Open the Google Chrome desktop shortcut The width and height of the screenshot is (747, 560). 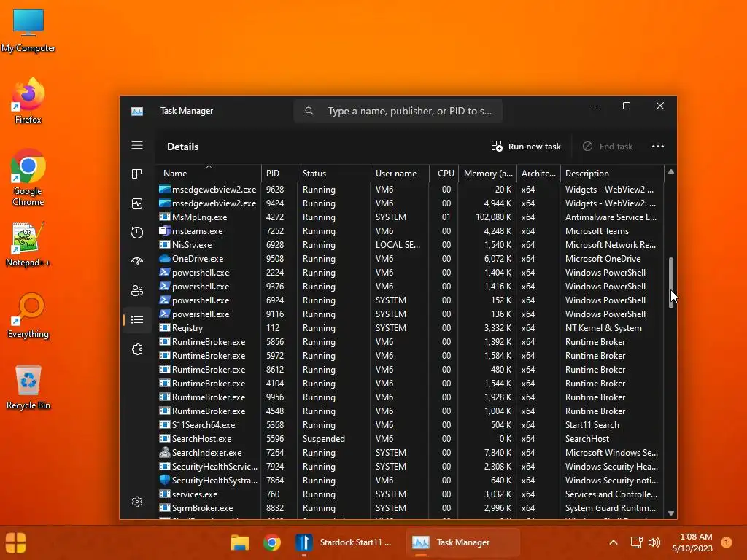pos(28,177)
